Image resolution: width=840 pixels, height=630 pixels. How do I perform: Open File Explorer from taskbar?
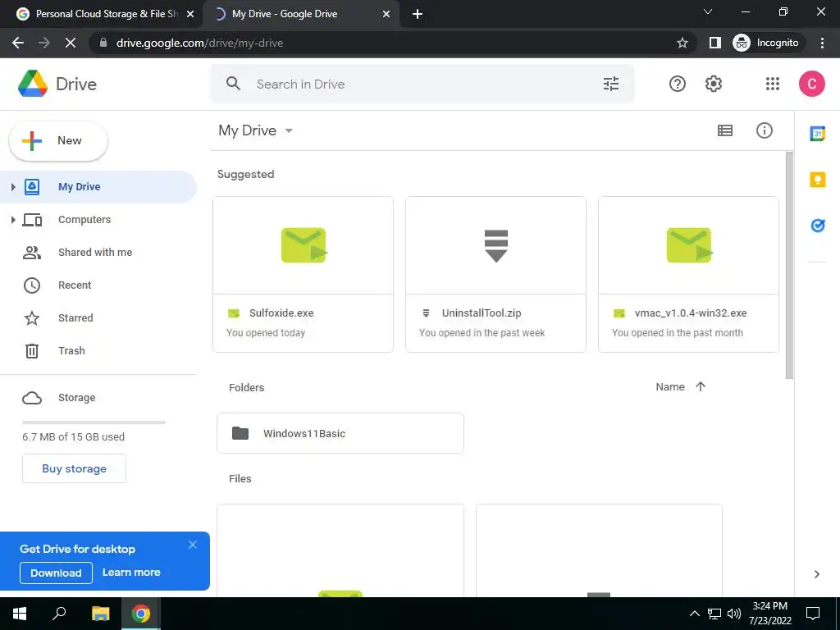tap(100, 614)
